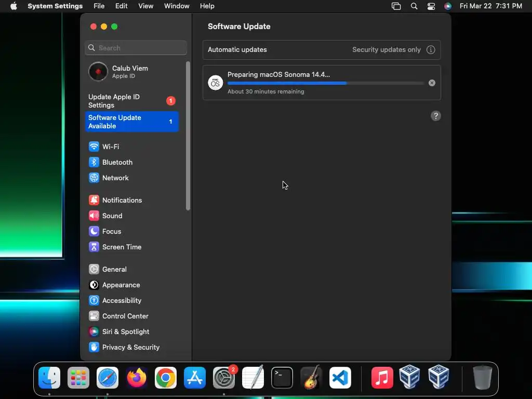This screenshot has width=532, height=399.
Task: Open Spotlight search in menu bar
Action: (x=414, y=6)
